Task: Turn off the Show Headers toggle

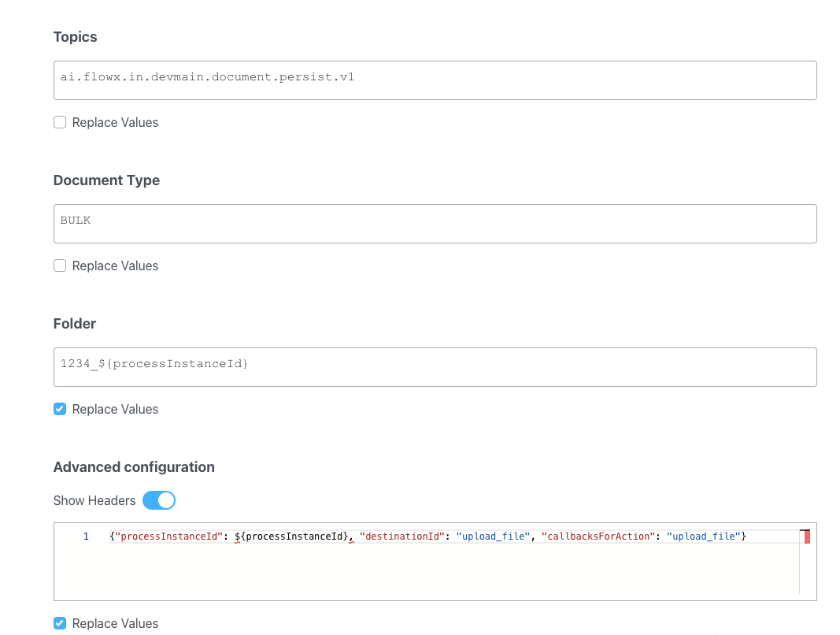Action: point(159,500)
